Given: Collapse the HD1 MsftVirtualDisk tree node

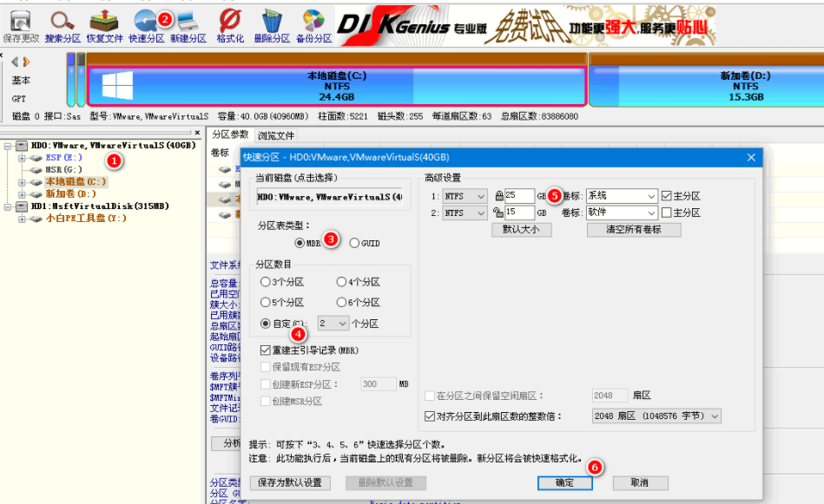Looking at the screenshot, I should (8, 206).
